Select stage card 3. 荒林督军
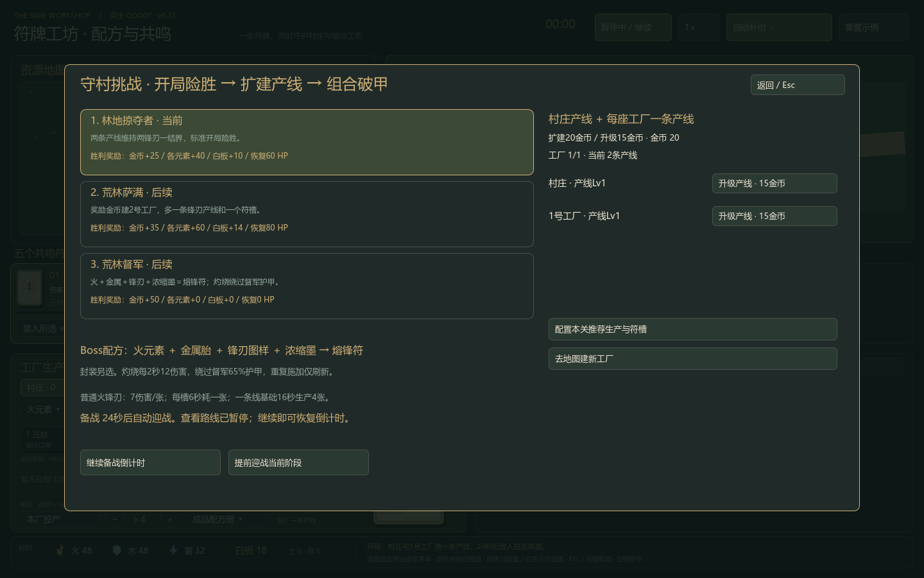This screenshot has height=578, width=924. click(x=307, y=286)
